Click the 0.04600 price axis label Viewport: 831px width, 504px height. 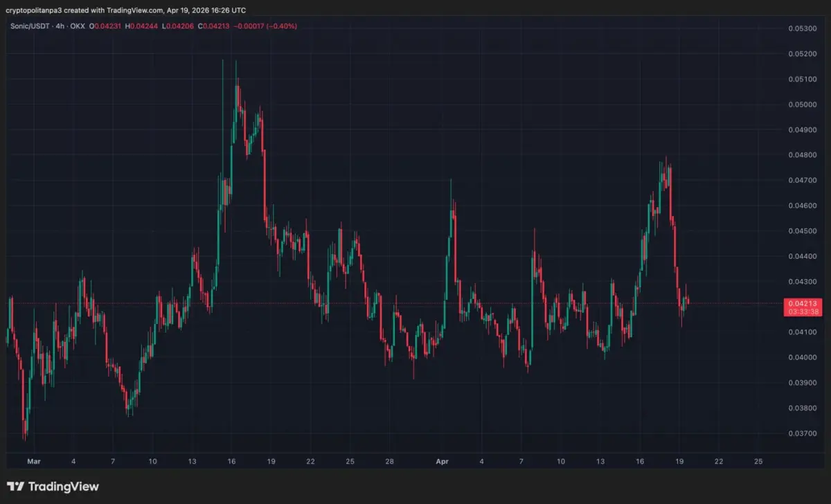[802, 206]
